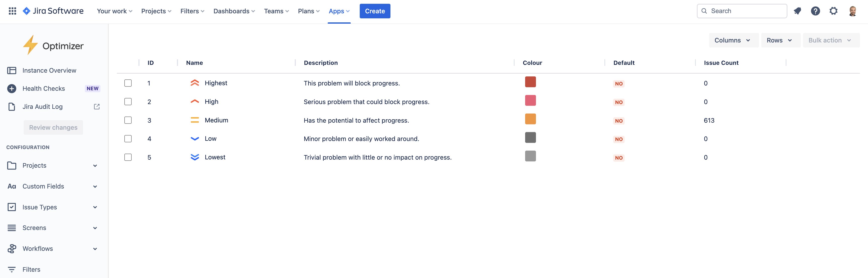
Task: Tick the Lowest priority row checkbox
Action: click(128, 157)
